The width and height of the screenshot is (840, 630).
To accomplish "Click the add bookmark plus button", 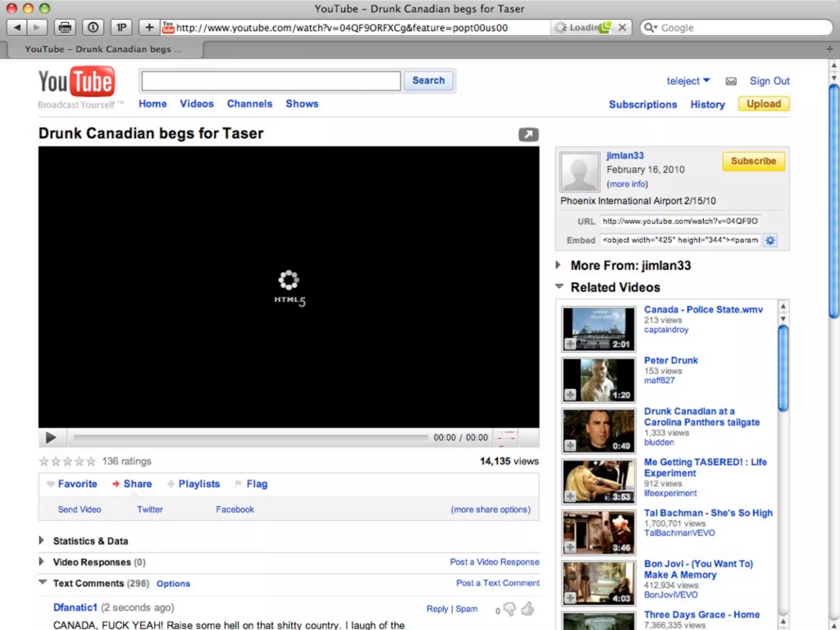I will [x=149, y=27].
